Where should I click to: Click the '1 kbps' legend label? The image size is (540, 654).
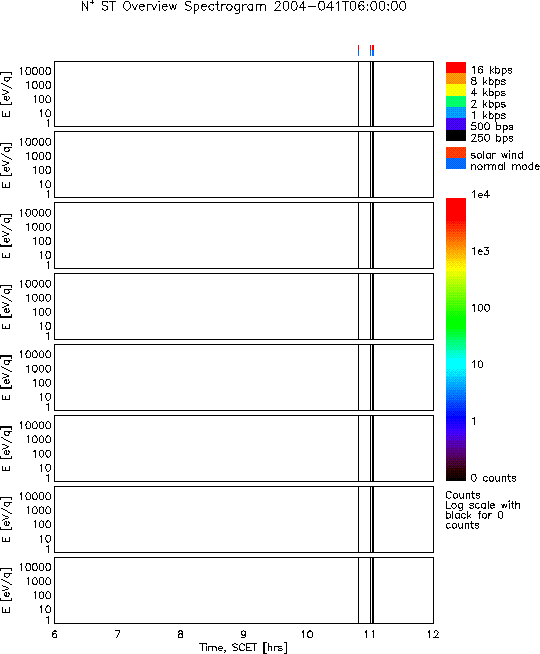click(488, 115)
